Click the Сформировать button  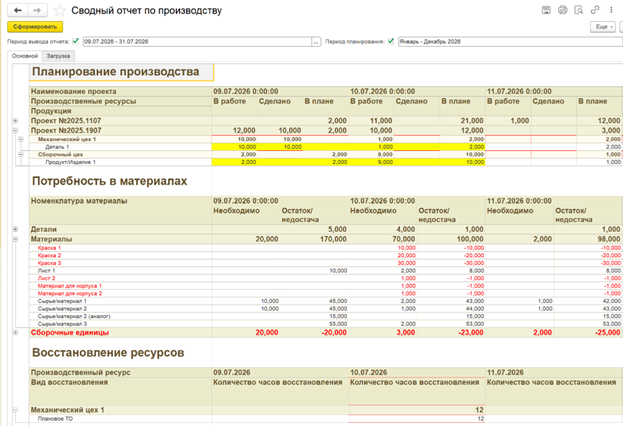35,27
